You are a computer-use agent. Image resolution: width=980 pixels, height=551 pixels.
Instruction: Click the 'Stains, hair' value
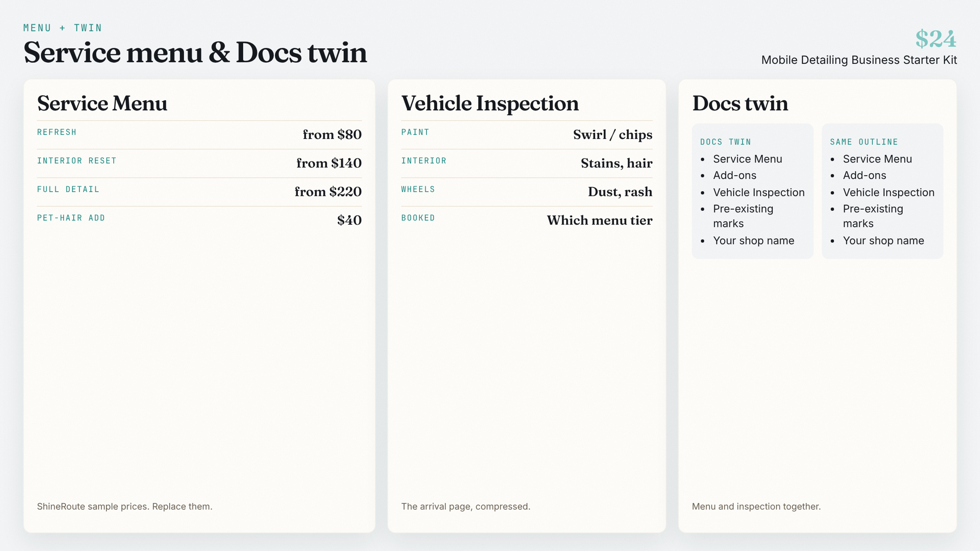coord(616,163)
